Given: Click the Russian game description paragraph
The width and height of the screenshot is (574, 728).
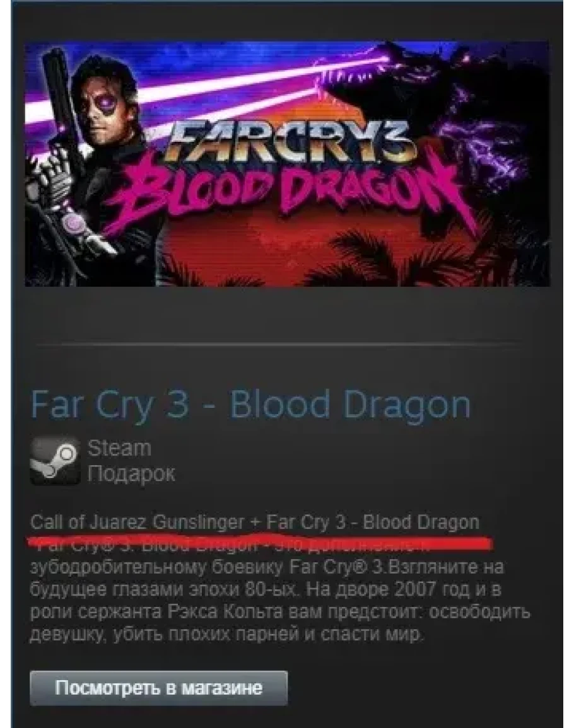Looking at the screenshot, I should click(x=280, y=590).
